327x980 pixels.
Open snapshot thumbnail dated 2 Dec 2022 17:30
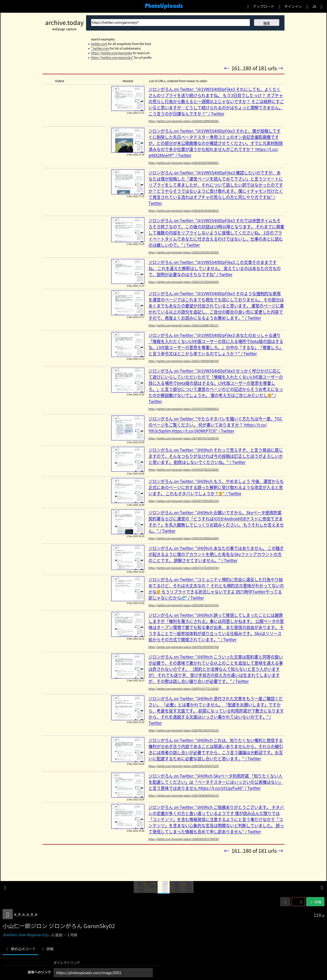tap(128, 182)
